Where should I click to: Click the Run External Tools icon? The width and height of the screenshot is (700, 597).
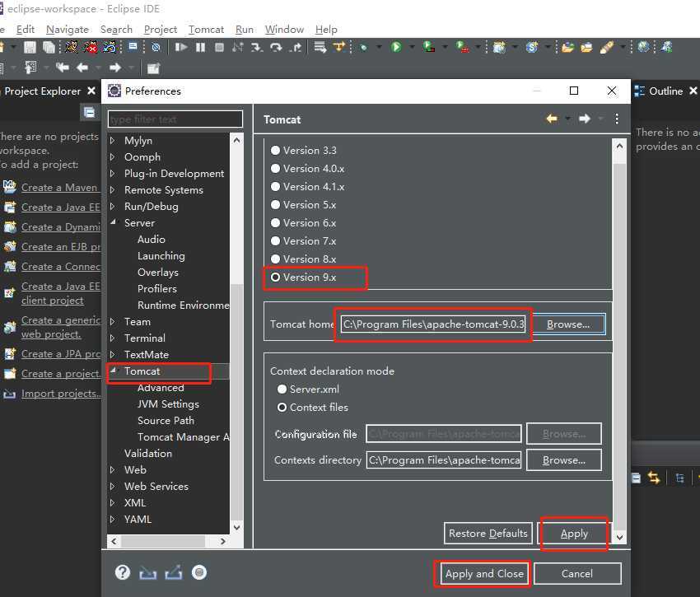462,46
